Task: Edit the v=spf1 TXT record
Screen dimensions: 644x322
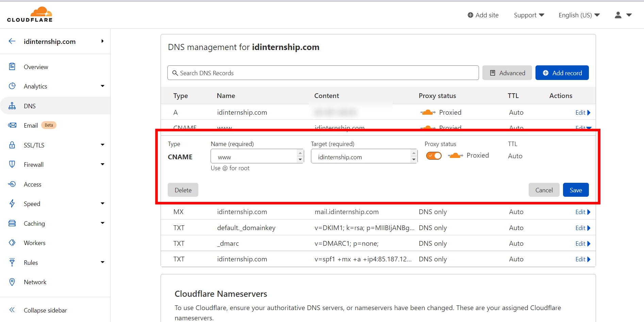Action: pos(583,259)
